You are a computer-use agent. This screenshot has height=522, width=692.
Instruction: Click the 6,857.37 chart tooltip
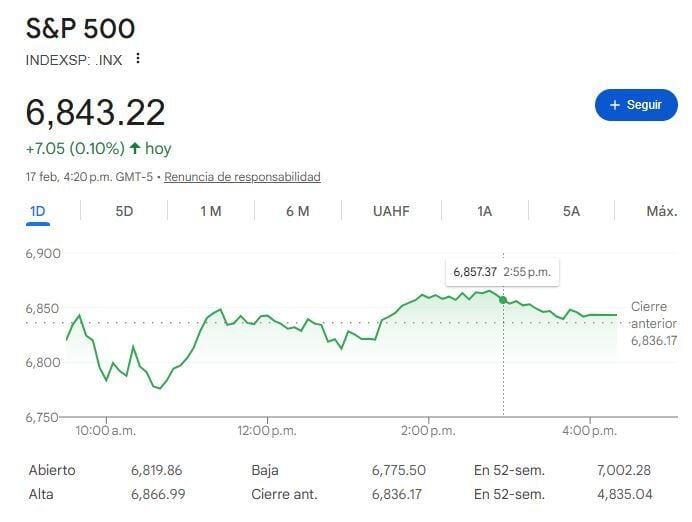502,271
